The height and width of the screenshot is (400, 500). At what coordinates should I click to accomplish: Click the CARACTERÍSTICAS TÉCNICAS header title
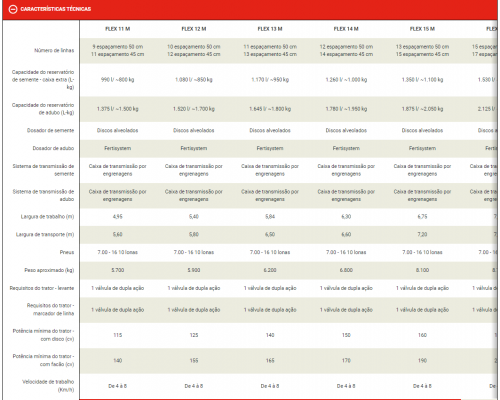(x=56, y=9)
